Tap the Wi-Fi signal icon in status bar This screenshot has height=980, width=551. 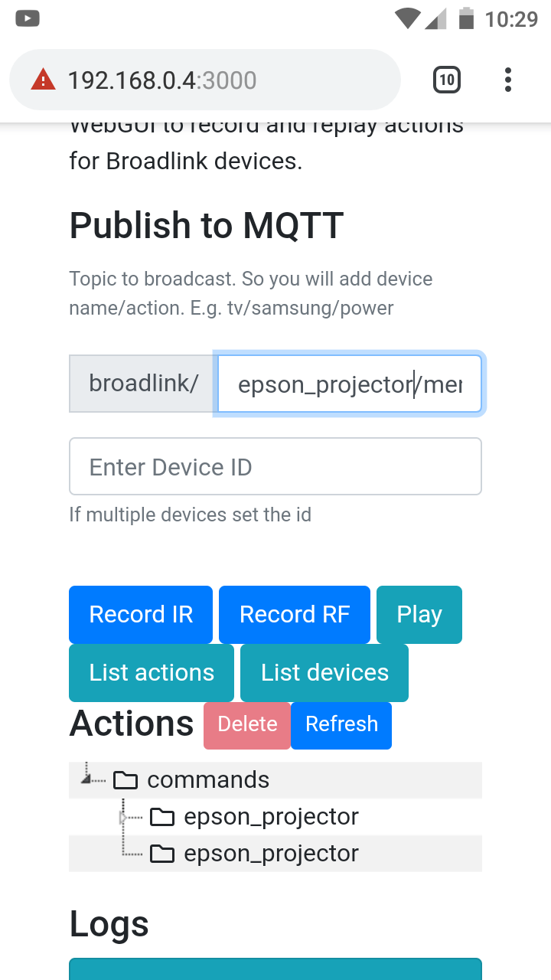click(408, 18)
